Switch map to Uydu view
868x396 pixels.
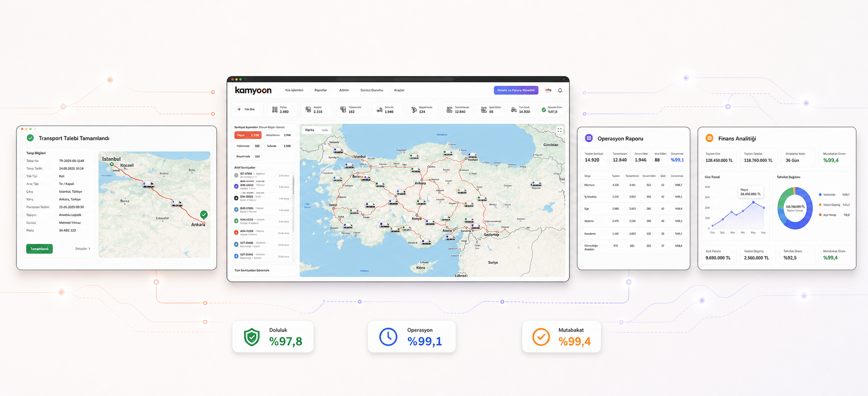pyautogui.click(x=324, y=130)
